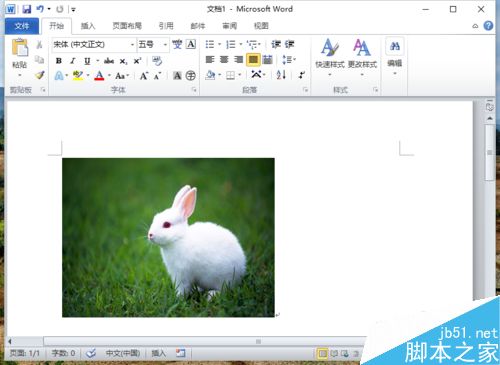Click the multilevel list icon
The height and width of the screenshot is (365, 500).
coord(252,44)
